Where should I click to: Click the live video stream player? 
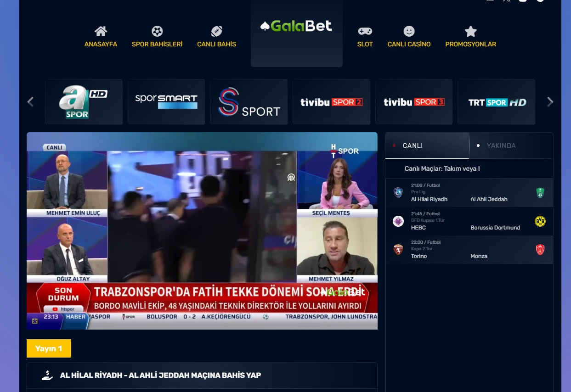click(202, 231)
